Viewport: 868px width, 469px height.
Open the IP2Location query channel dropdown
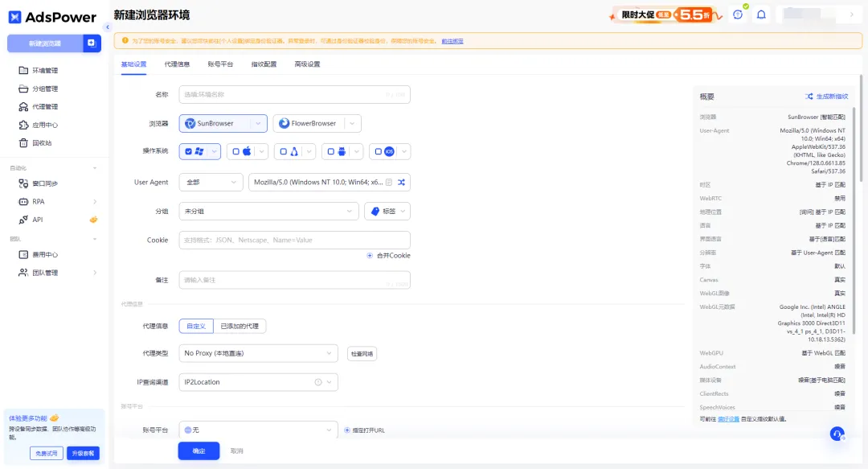(257, 382)
